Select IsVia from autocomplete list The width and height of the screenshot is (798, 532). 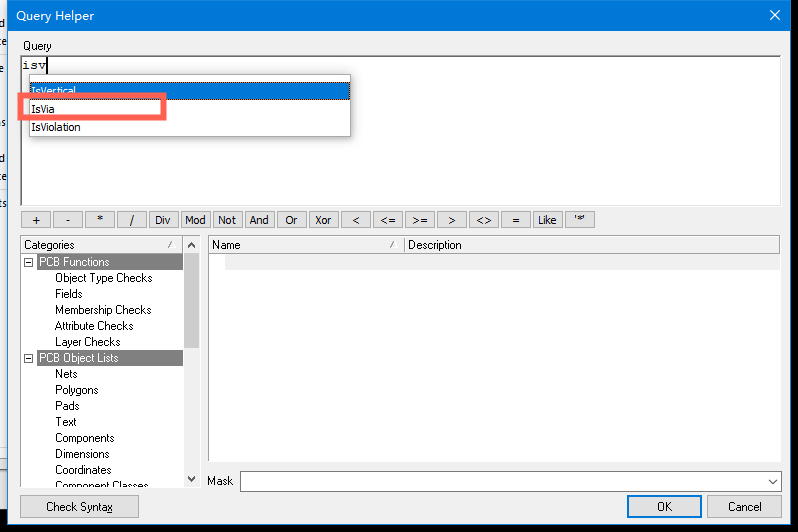tap(43, 109)
